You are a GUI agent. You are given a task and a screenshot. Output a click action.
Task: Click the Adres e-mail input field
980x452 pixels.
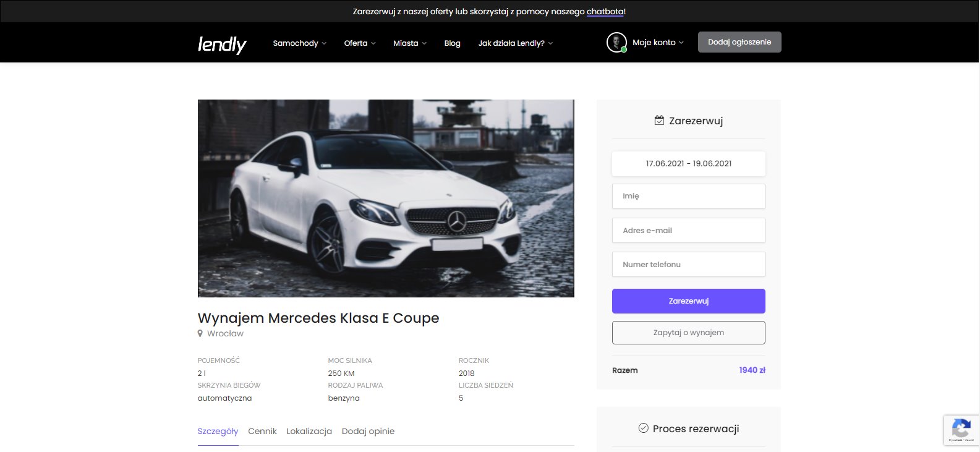(x=688, y=230)
